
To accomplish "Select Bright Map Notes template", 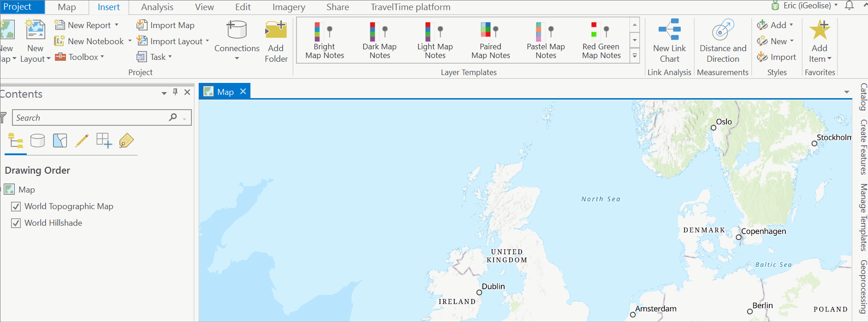I will tap(325, 41).
